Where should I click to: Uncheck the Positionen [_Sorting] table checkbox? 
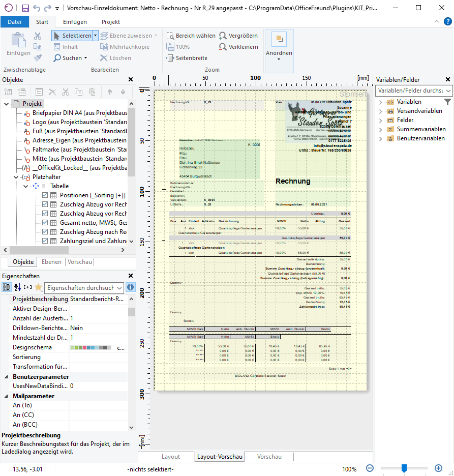(45, 195)
